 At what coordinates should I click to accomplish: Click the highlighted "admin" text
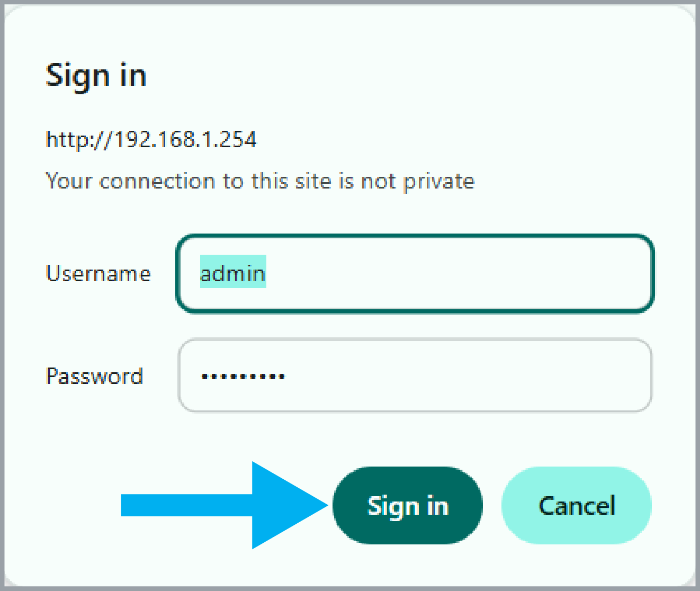click(233, 273)
